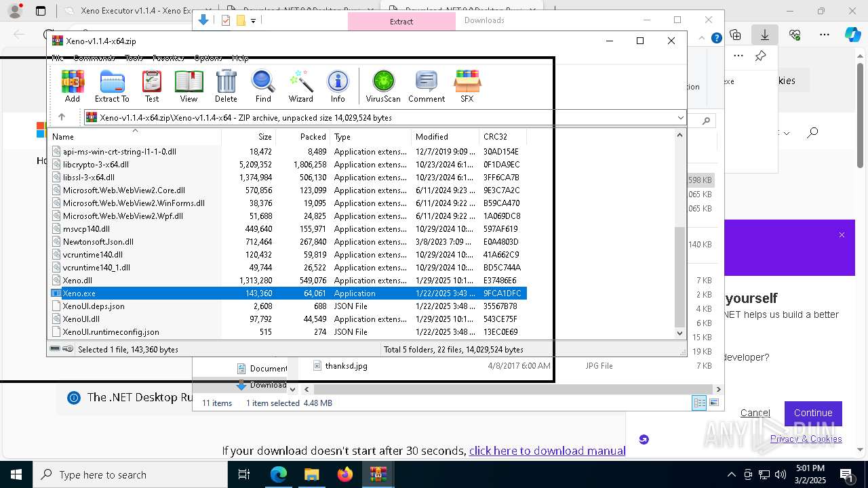Select Xeno.exe in the archive list

coord(288,293)
